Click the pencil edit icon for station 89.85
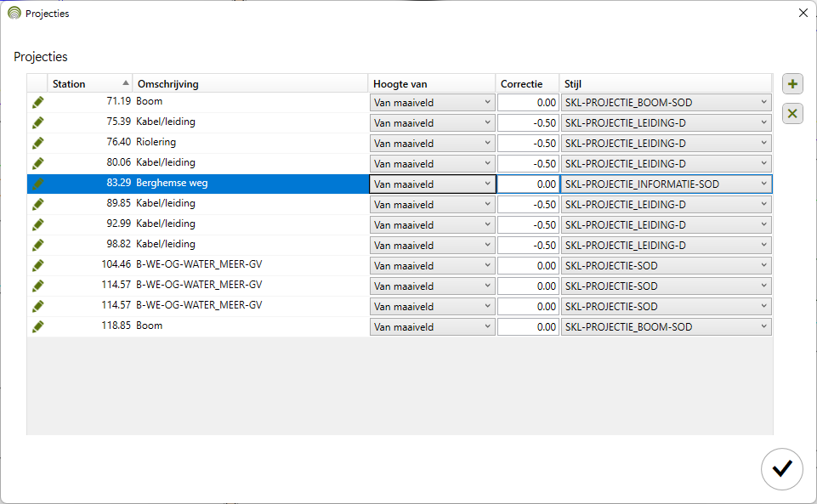The height and width of the screenshot is (504, 817). [x=37, y=204]
